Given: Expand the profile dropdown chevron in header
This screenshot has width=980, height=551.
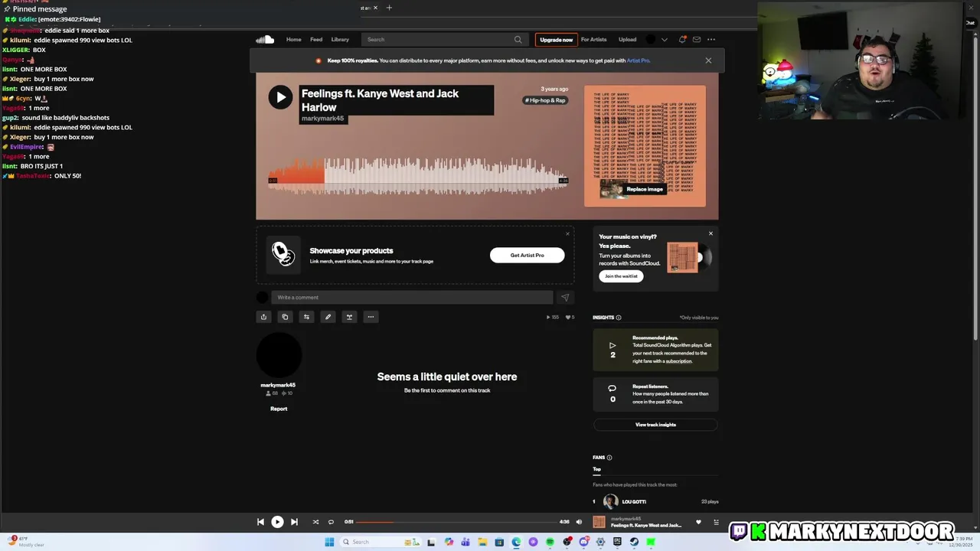Looking at the screenshot, I should tap(664, 40).
